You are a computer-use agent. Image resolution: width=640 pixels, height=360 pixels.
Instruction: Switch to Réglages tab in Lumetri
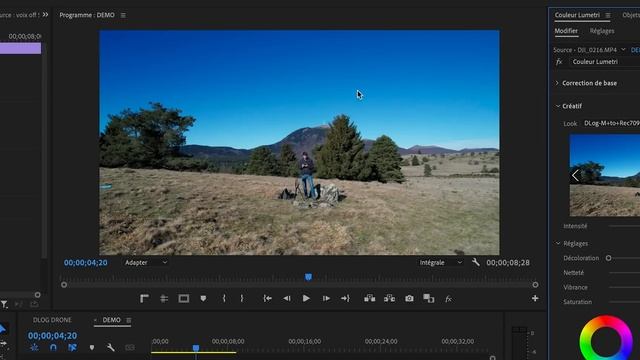pos(602,31)
